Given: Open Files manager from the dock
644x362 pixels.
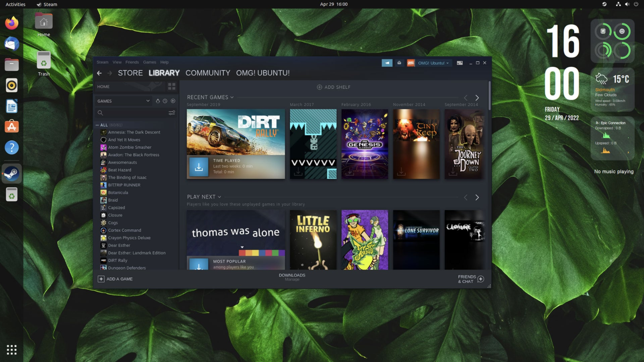Looking at the screenshot, I should point(12,64).
